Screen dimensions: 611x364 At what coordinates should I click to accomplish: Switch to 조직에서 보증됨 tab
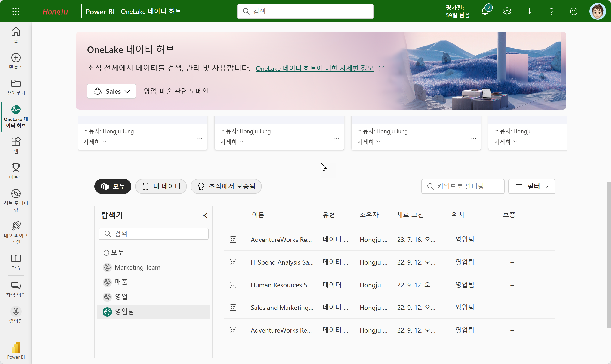226,186
